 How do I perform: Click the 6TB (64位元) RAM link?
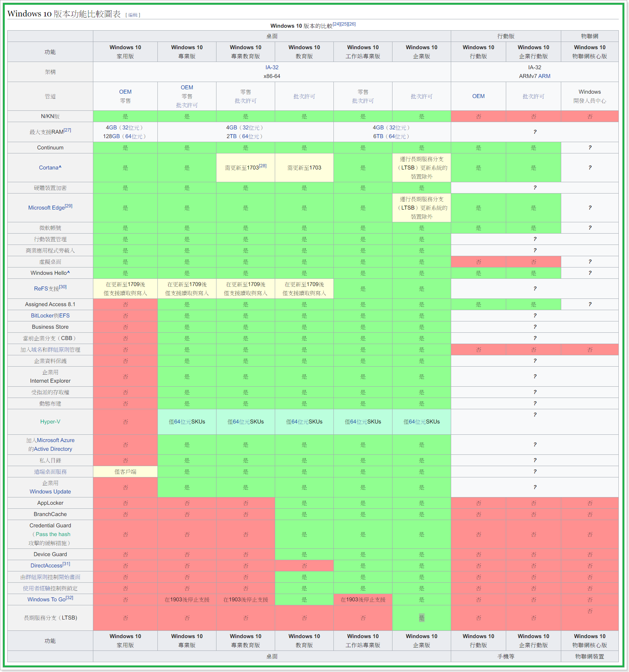point(392,136)
